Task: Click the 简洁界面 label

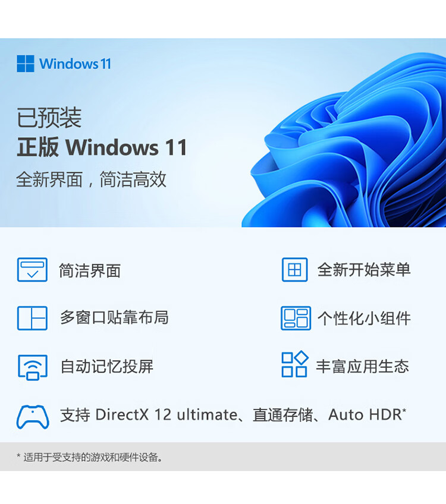Action: [90, 270]
